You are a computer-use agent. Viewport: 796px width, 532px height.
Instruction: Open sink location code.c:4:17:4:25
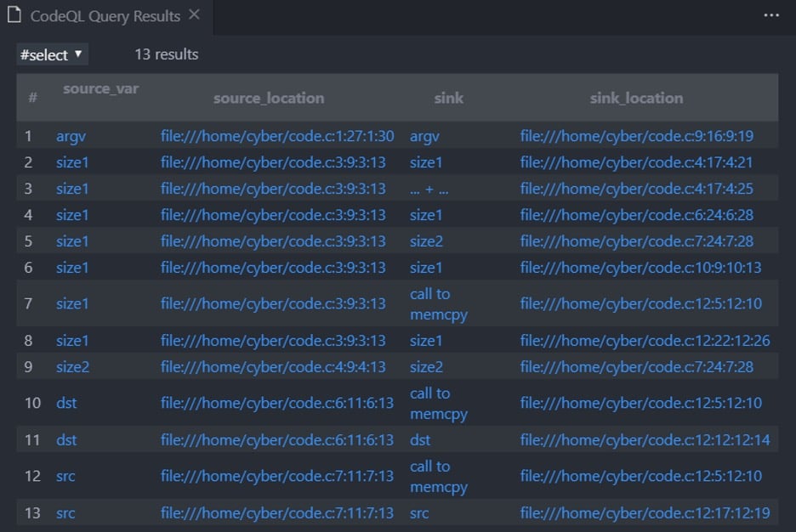tap(637, 189)
